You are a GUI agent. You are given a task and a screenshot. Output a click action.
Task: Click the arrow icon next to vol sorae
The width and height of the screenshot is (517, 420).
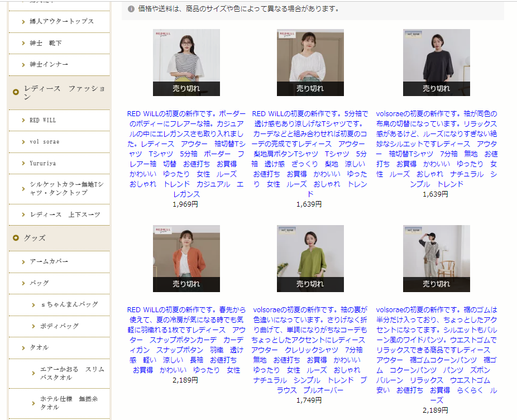pyautogui.click(x=24, y=142)
